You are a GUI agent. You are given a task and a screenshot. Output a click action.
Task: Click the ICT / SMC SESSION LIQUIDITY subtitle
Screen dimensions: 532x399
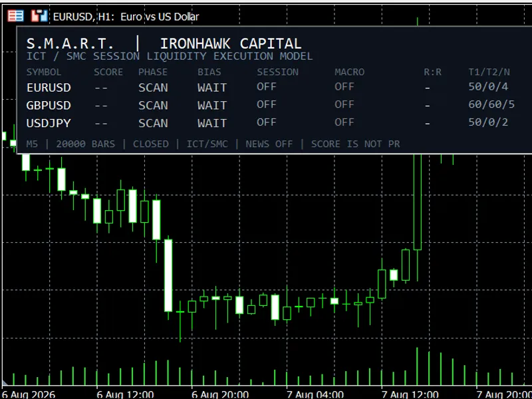click(x=170, y=56)
